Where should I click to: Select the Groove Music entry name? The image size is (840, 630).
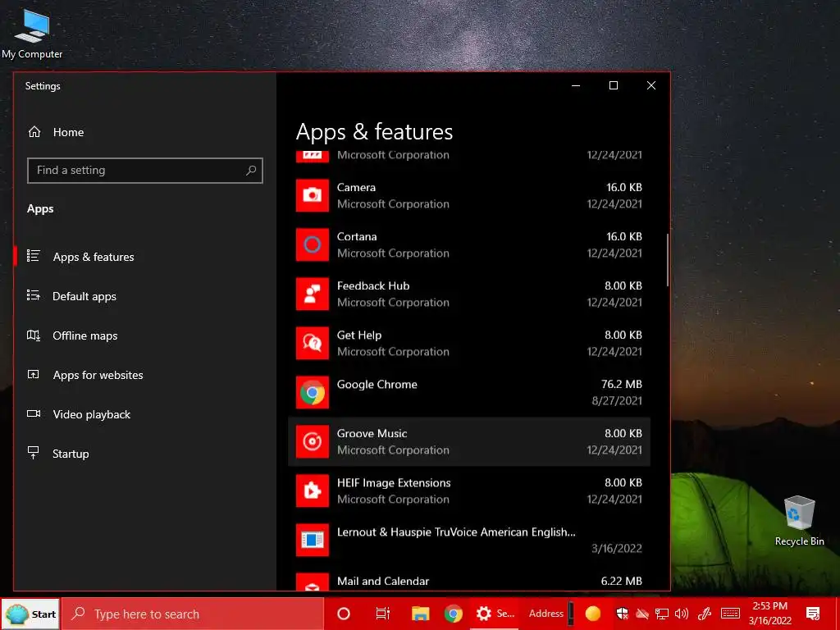tap(372, 433)
